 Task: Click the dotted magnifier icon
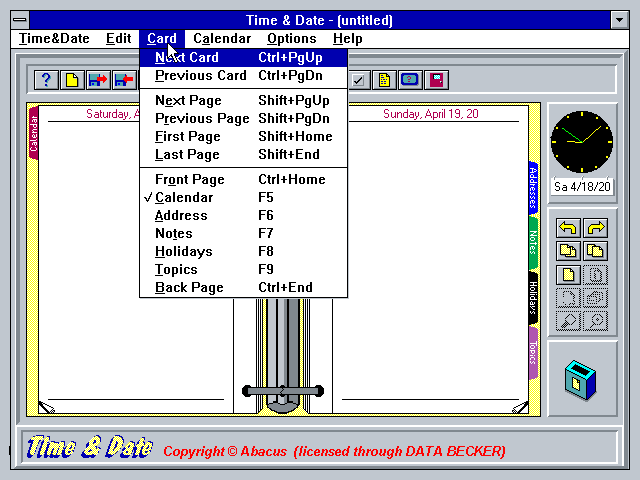(596, 321)
